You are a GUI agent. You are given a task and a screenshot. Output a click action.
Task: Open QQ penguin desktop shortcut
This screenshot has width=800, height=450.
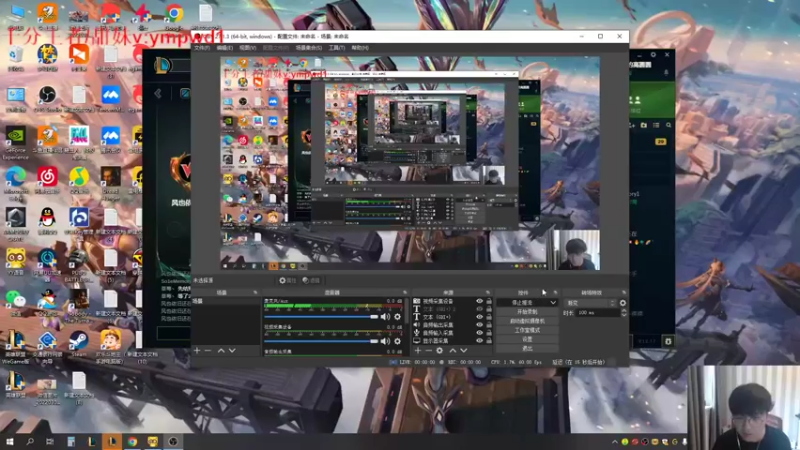[x=47, y=221]
